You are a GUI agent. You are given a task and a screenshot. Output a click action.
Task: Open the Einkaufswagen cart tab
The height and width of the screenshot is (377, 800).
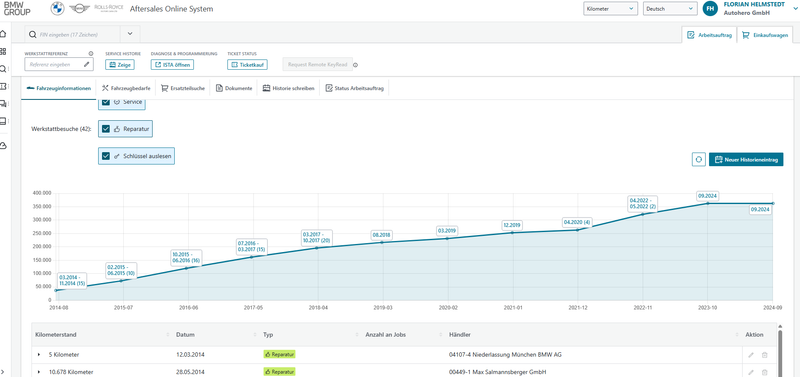(764, 35)
